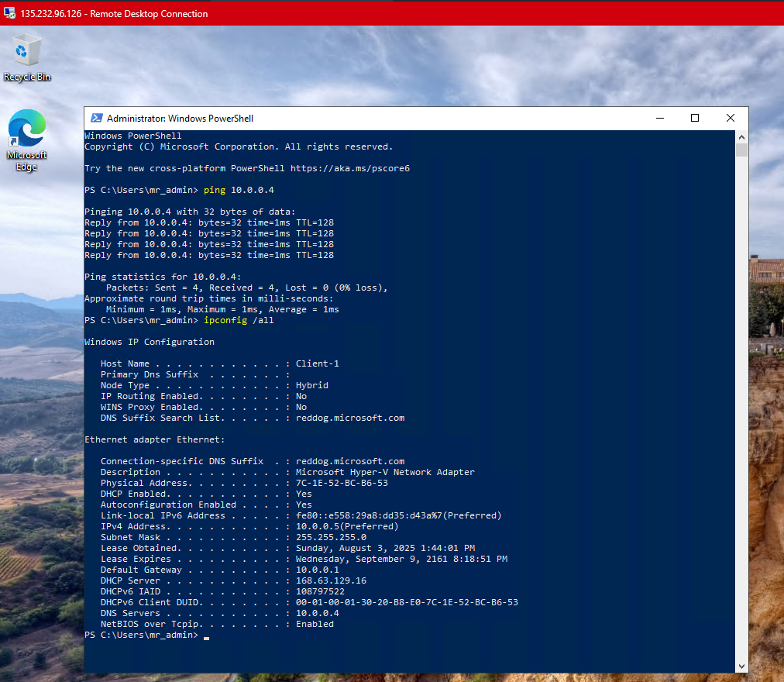Click the scrollbar up arrow in PowerShell
This screenshot has height=682, width=784.
[741, 136]
